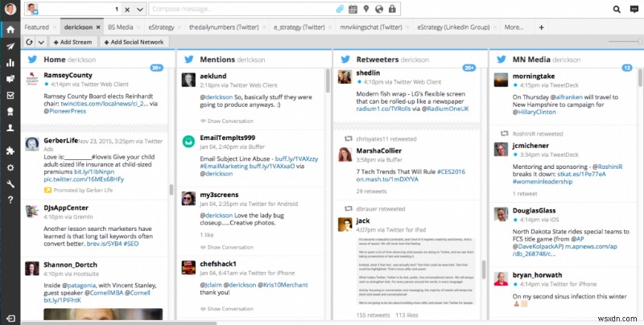Viewport: 644px width, 325px height.
Task: Switch to thedailynumbers (Twitter) tab
Action: 224,27
